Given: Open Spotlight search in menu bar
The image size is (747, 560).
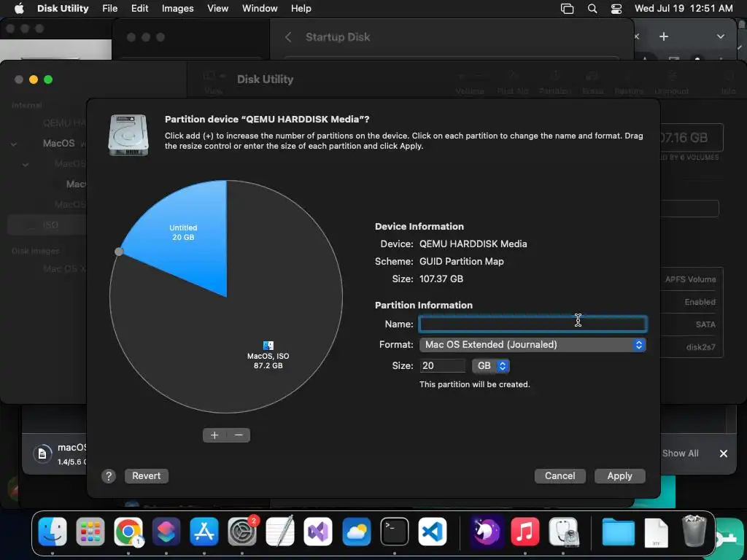Looking at the screenshot, I should click(x=592, y=8).
